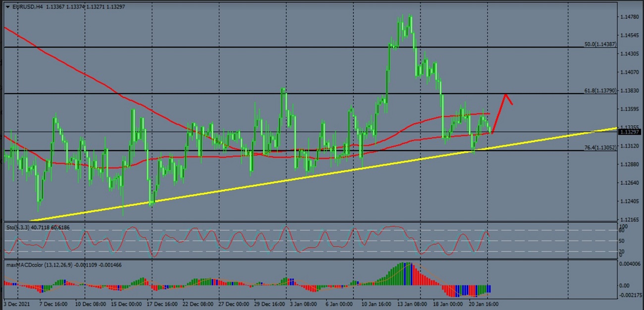644x310 pixels.
Task: Click the 13 Jan 08:00 date label
Action: pyautogui.click(x=412, y=304)
